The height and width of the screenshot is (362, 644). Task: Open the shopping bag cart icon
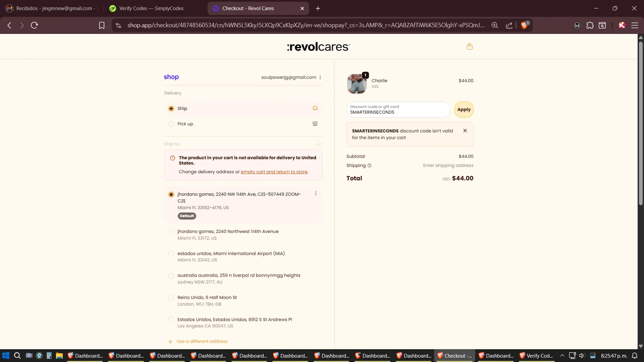click(x=470, y=46)
